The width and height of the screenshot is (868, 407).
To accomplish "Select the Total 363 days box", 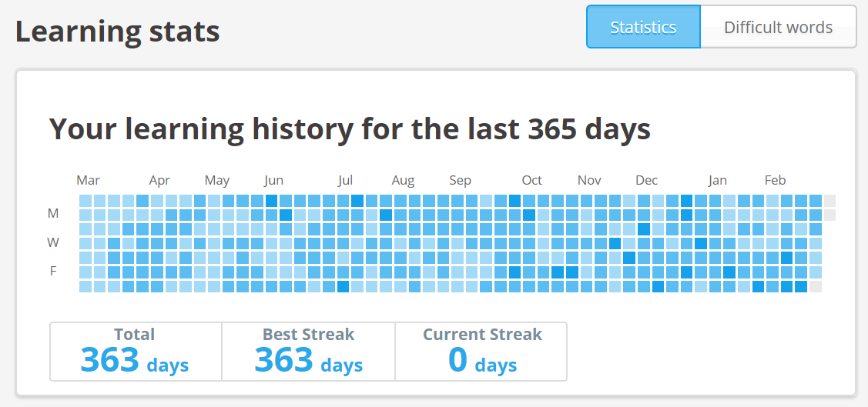I will tap(136, 352).
